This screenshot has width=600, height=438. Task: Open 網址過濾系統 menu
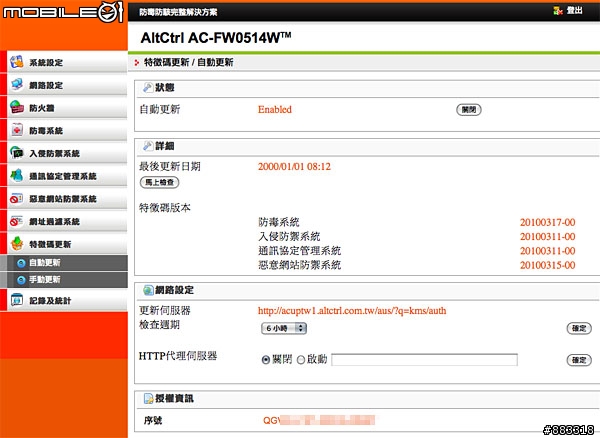tap(67, 221)
